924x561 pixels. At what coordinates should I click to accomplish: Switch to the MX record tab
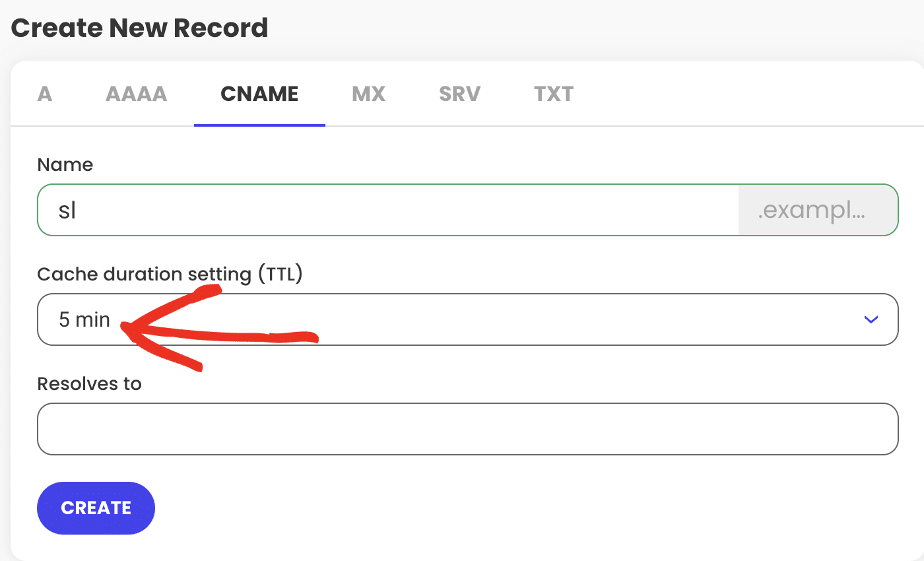[x=368, y=94]
